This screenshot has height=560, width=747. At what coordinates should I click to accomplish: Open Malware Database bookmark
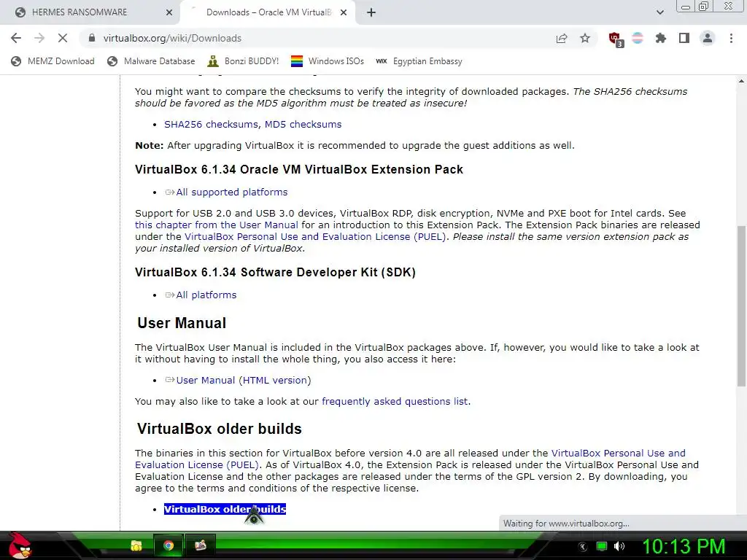click(x=152, y=61)
